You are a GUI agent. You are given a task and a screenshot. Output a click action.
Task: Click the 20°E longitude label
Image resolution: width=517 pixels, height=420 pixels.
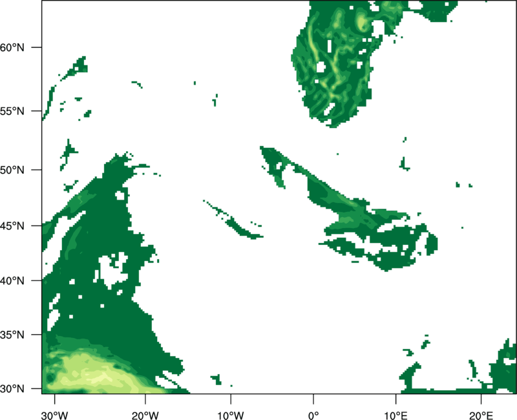tap(481, 415)
